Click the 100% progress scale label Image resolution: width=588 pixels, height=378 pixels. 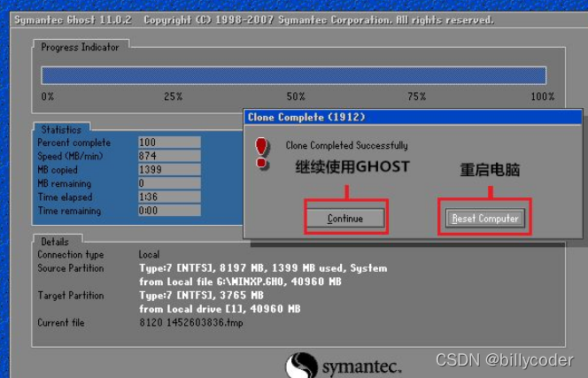pos(542,96)
